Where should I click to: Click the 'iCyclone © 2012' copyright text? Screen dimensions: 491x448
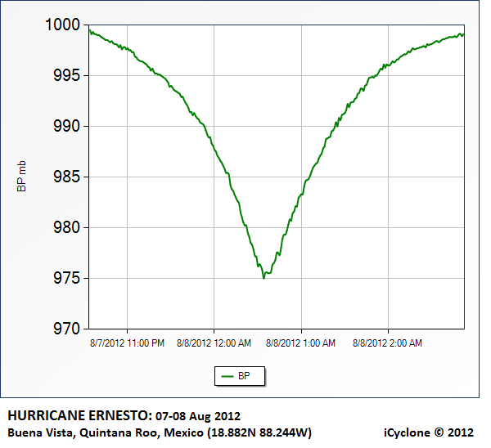429,432
